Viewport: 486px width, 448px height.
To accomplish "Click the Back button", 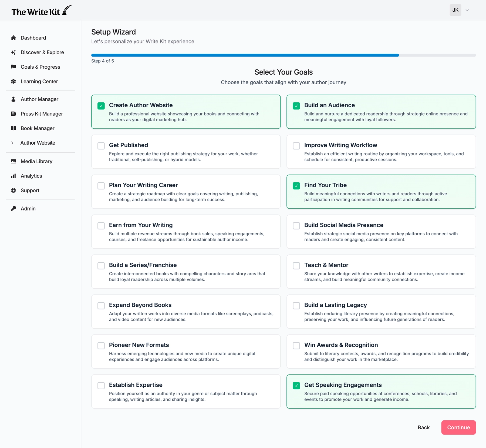I will click(x=423, y=427).
